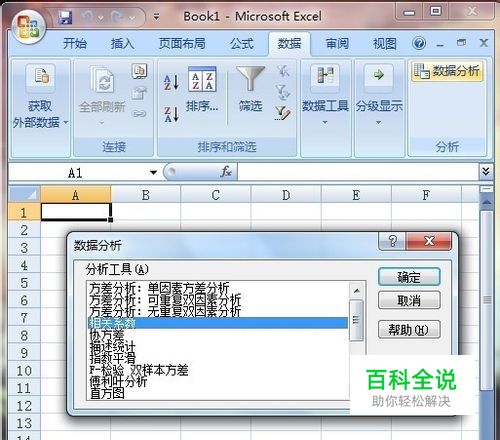This screenshot has height=440, width=500.
Task: Select row header 3
Action: tap(24, 248)
